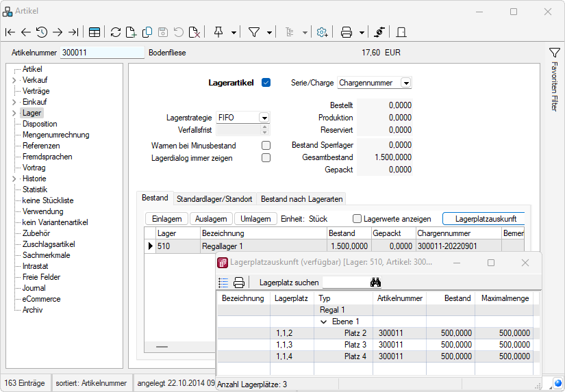
Task: Click the refresh icon in toolbar
Action: click(116, 32)
